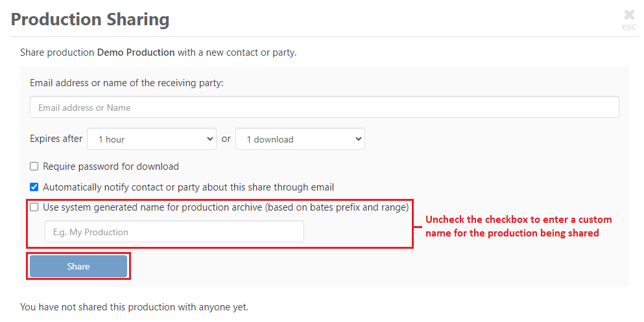Click the 'Require password for download' label text
Viewport: 644px width, 322px height.
pyautogui.click(x=111, y=167)
